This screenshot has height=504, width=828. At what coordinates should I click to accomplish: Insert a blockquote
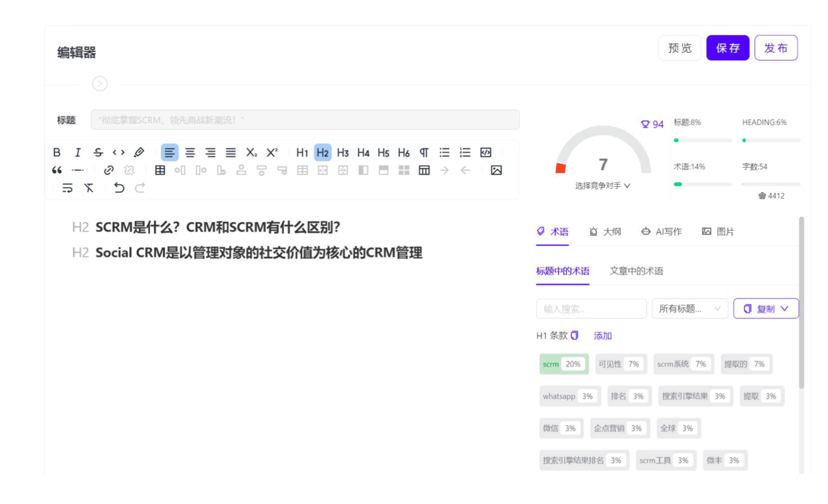[57, 170]
